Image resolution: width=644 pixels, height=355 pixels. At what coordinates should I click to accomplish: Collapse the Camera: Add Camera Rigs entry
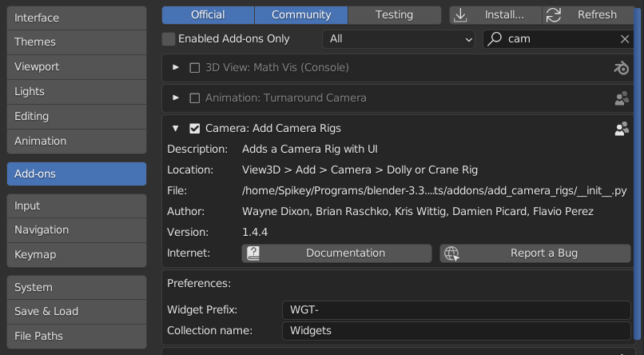(x=175, y=128)
